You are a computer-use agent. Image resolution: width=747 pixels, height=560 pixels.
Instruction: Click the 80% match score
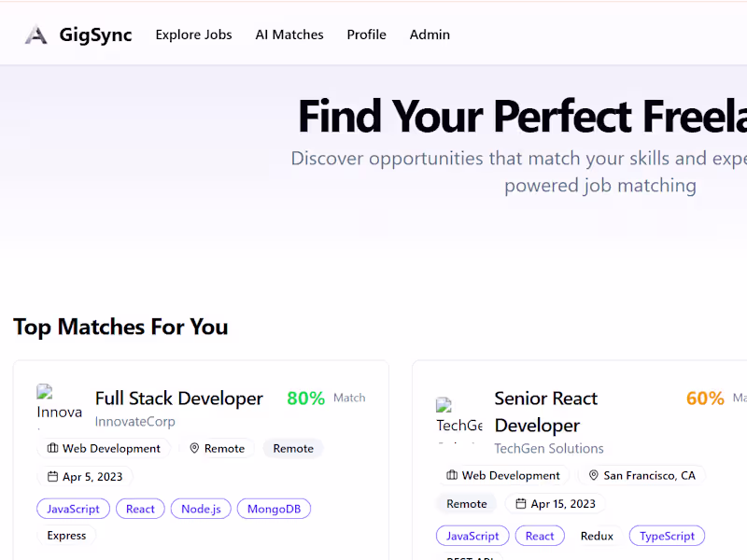click(x=305, y=399)
